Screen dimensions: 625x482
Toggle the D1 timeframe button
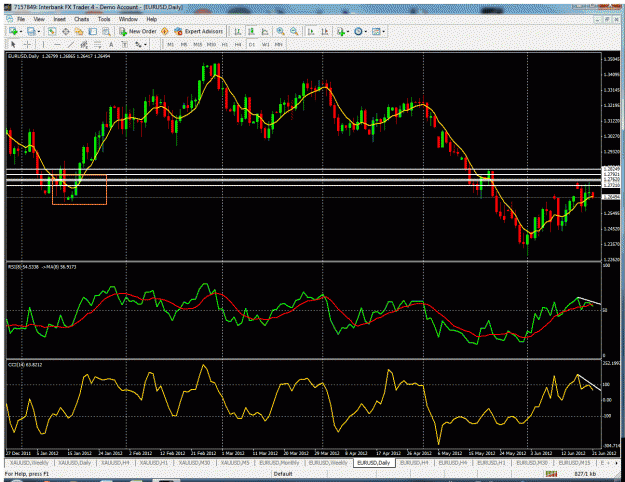pos(252,44)
